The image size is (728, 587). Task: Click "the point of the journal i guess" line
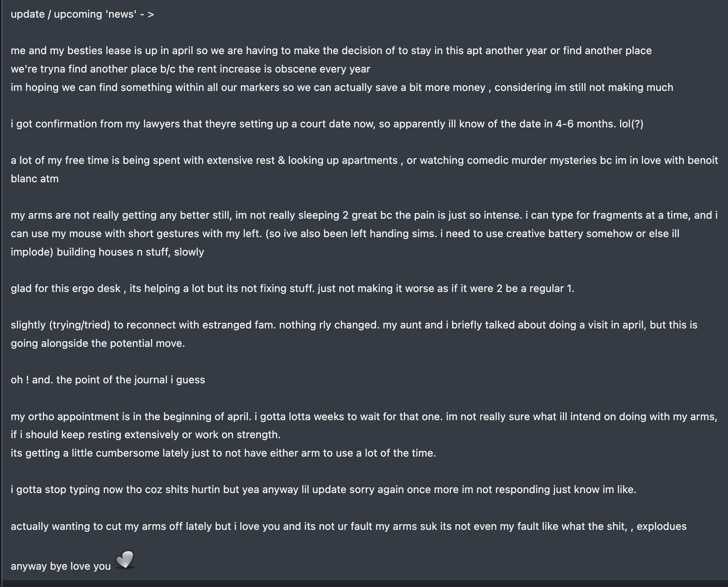pos(108,380)
